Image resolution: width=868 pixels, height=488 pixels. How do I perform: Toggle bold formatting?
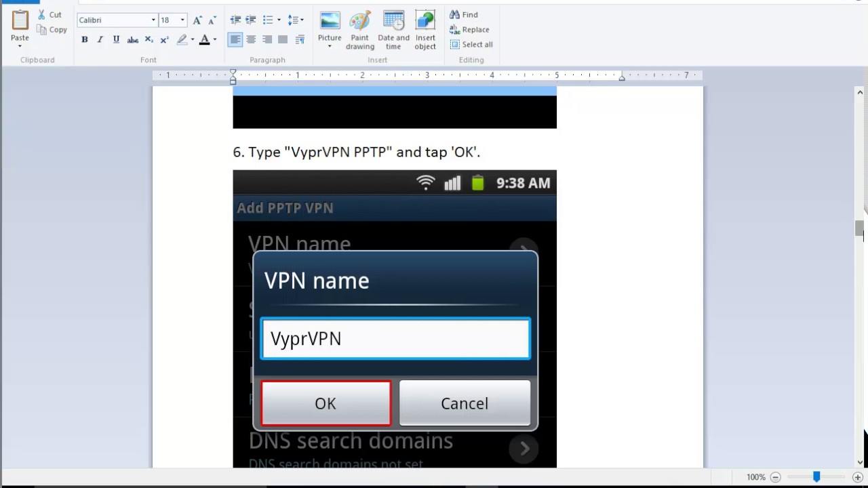point(85,40)
